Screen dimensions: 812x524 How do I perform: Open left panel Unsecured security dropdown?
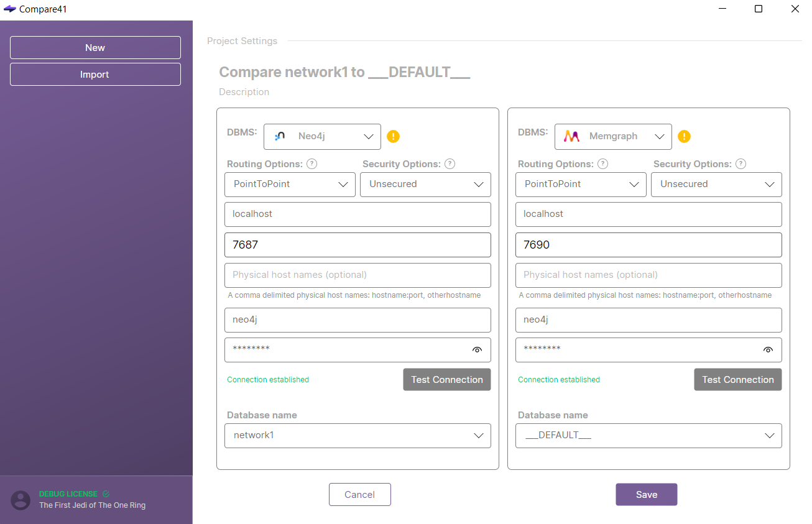tap(425, 185)
